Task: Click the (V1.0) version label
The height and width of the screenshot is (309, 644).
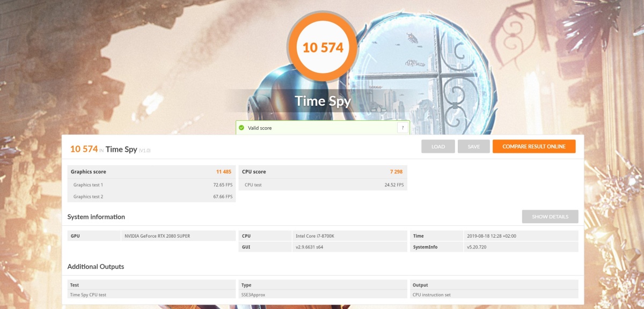Action: pyautogui.click(x=145, y=150)
